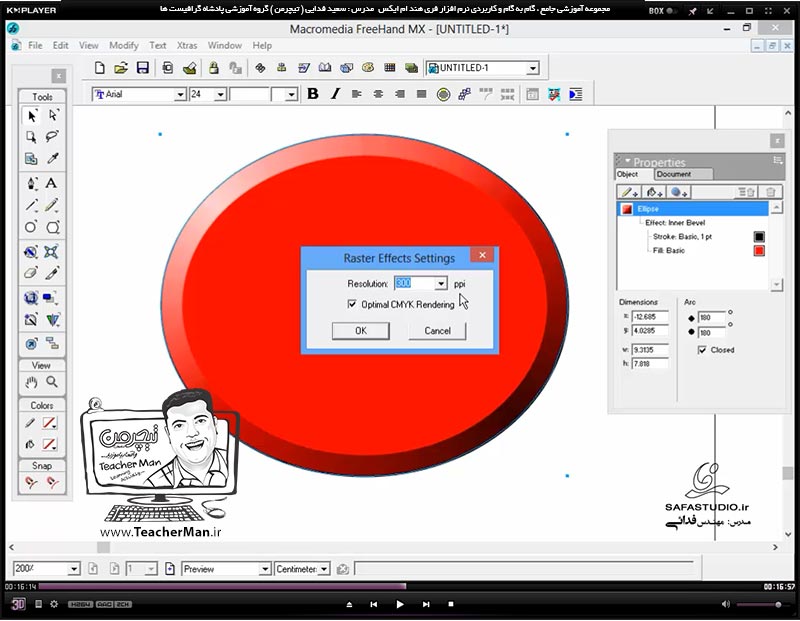Open the File menu
This screenshot has height=621, width=800.
point(35,45)
